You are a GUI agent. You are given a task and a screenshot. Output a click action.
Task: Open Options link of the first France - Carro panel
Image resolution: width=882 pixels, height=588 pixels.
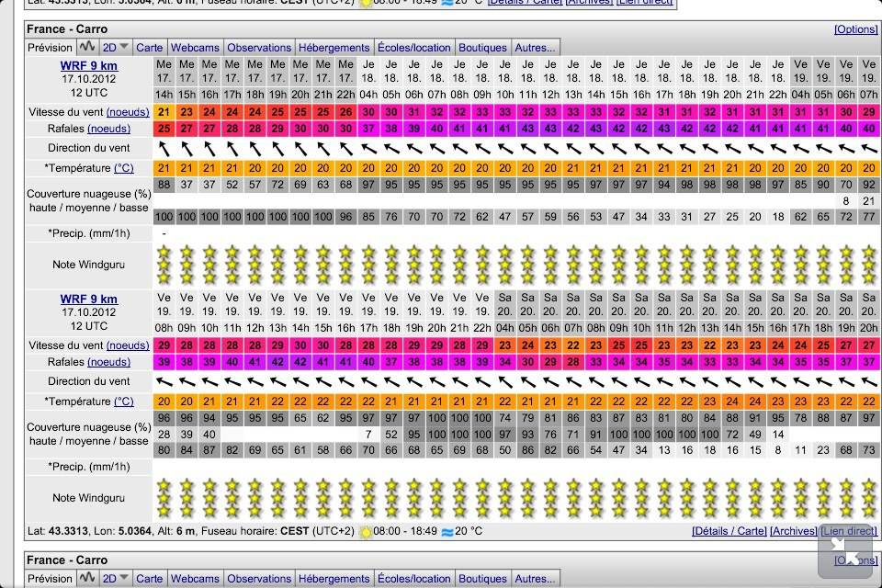tap(855, 29)
